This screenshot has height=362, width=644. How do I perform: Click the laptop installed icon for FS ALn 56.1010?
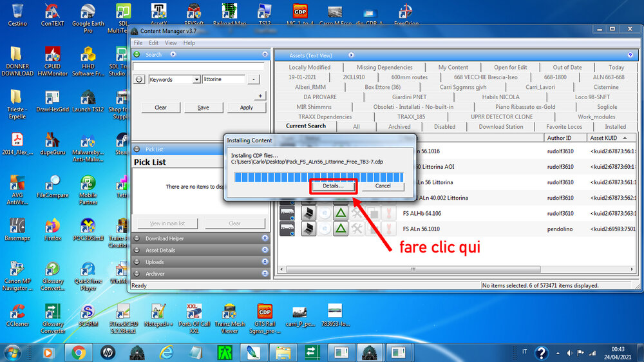(x=308, y=229)
